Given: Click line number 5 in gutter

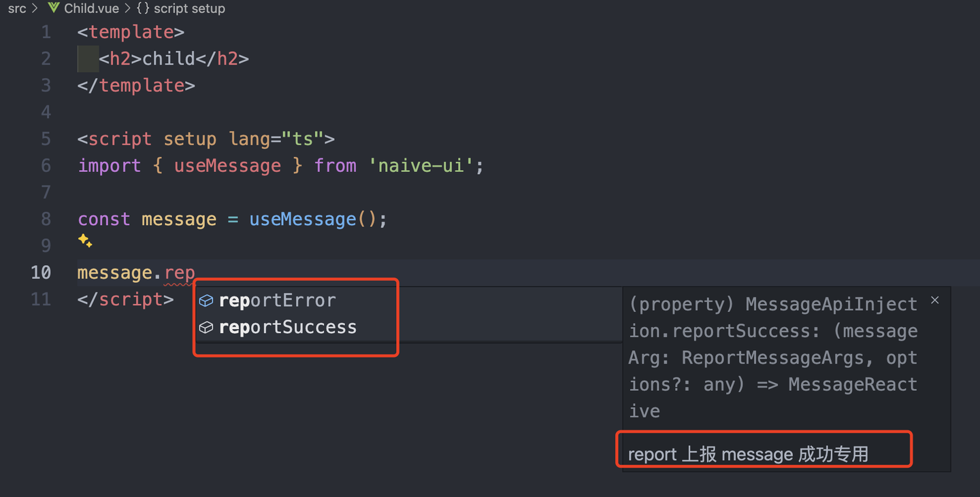Looking at the screenshot, I should point(46,139).
